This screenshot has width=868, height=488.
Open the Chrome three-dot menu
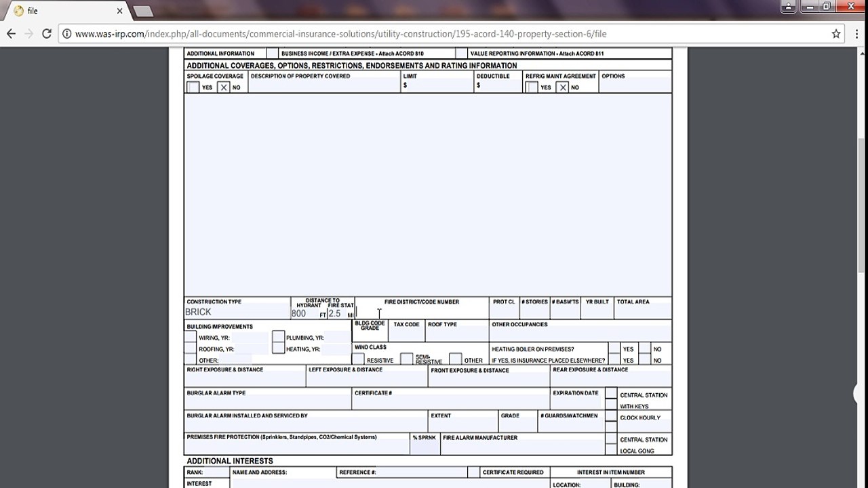pos(856,33)
